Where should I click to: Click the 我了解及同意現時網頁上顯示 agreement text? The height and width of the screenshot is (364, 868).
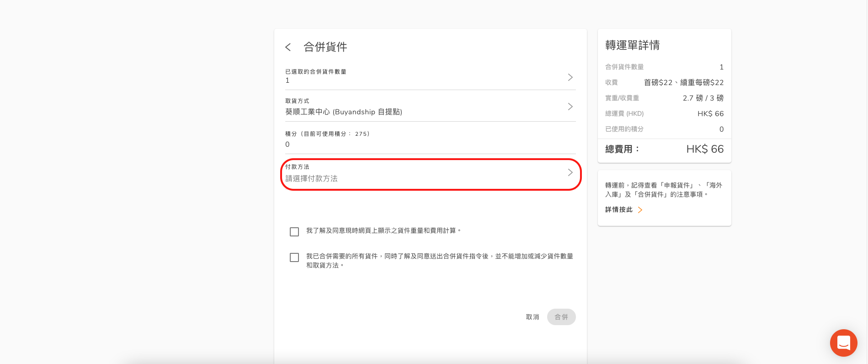[x=383, y=231]
